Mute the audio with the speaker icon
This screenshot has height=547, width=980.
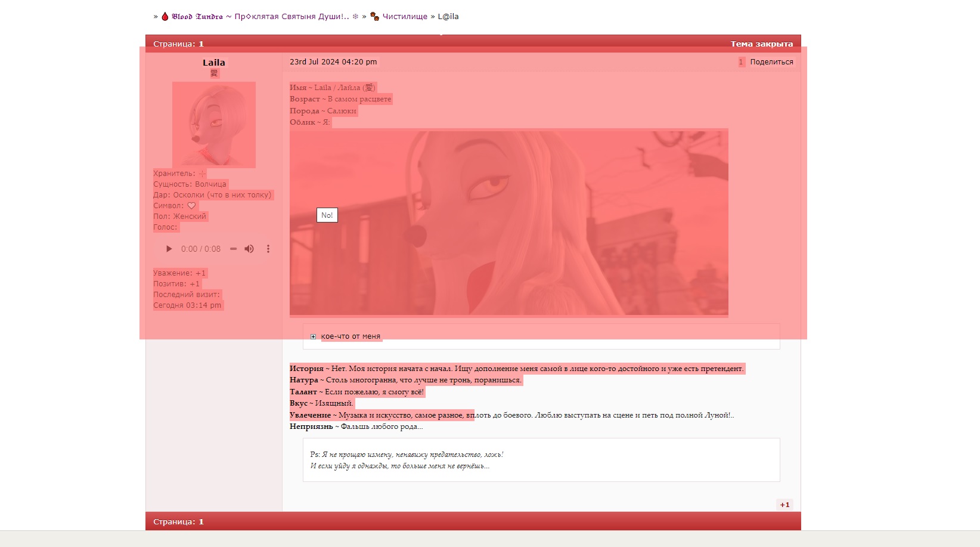pyautogui.click(x=249, y=249)
